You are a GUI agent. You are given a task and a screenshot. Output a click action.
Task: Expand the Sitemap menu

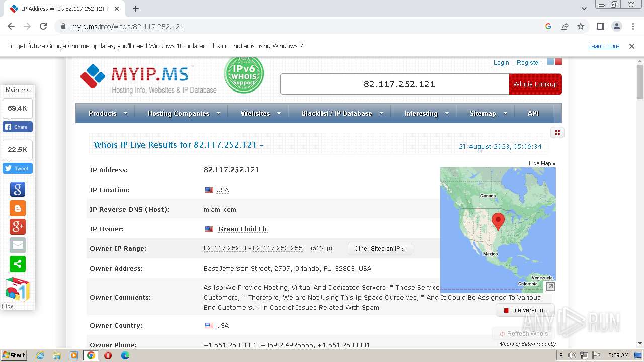click(x=488, y=113)
